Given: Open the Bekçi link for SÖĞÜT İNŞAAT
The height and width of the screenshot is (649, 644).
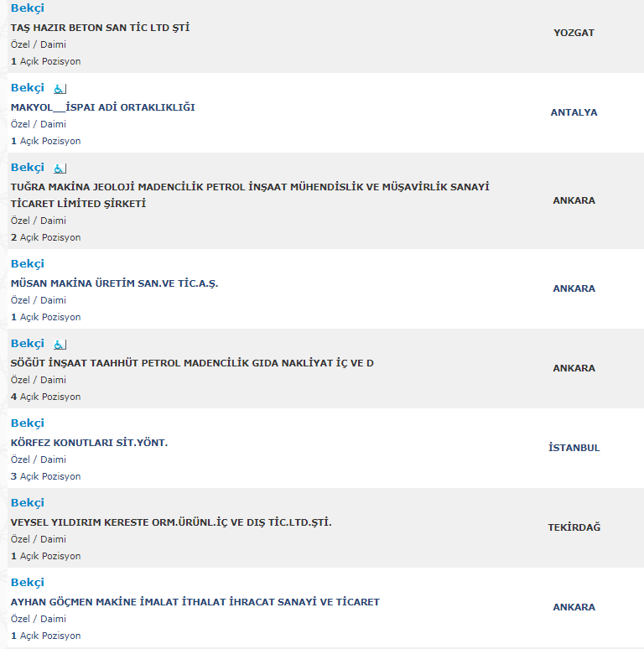Looking at the screenshot, I should click(28, 344).
